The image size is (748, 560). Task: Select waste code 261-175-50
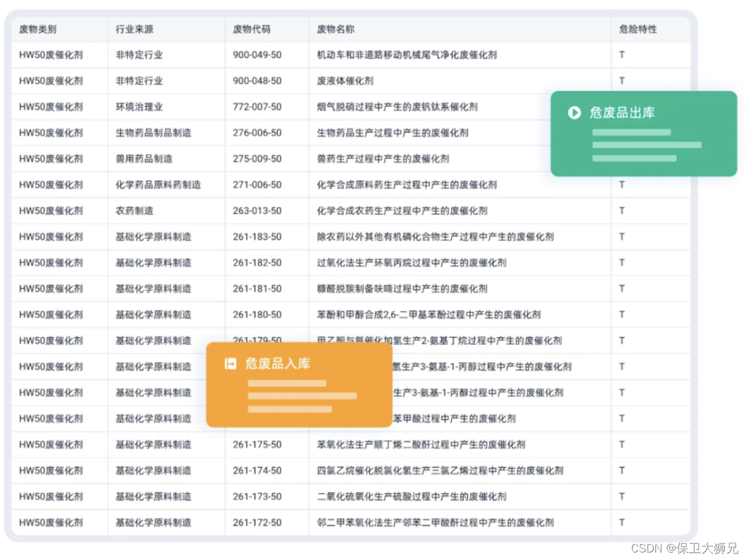tap(257, 444)
